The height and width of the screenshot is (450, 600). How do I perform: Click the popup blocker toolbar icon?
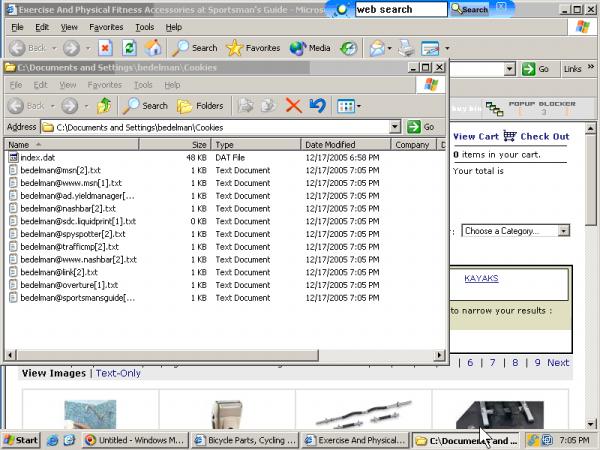(x=494, y=109)
